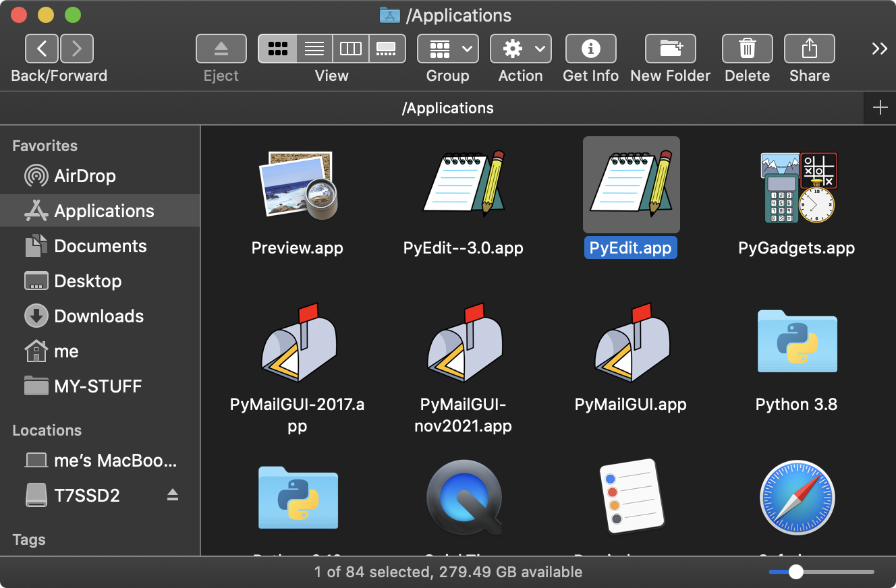Select the PyEdit--3.0.app icon
Image resolution: width=896 pixels, height=588 pixels.
(x=464, y=183)
